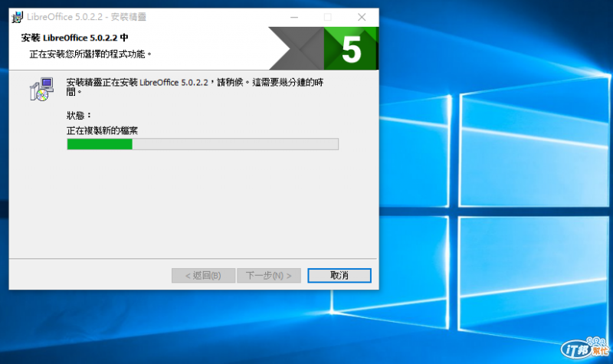Click status label 狀態：
This screenshot has height=364, width=613.
(x=79, y=116)
